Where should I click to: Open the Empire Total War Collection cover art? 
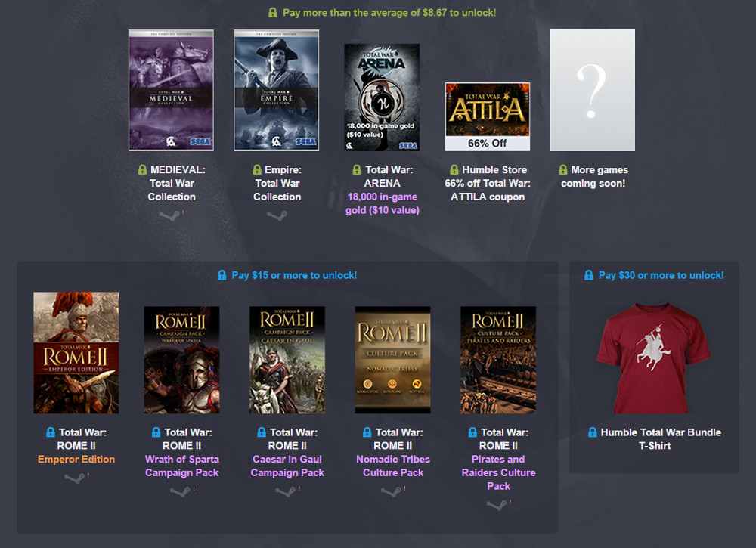[276, 90]
